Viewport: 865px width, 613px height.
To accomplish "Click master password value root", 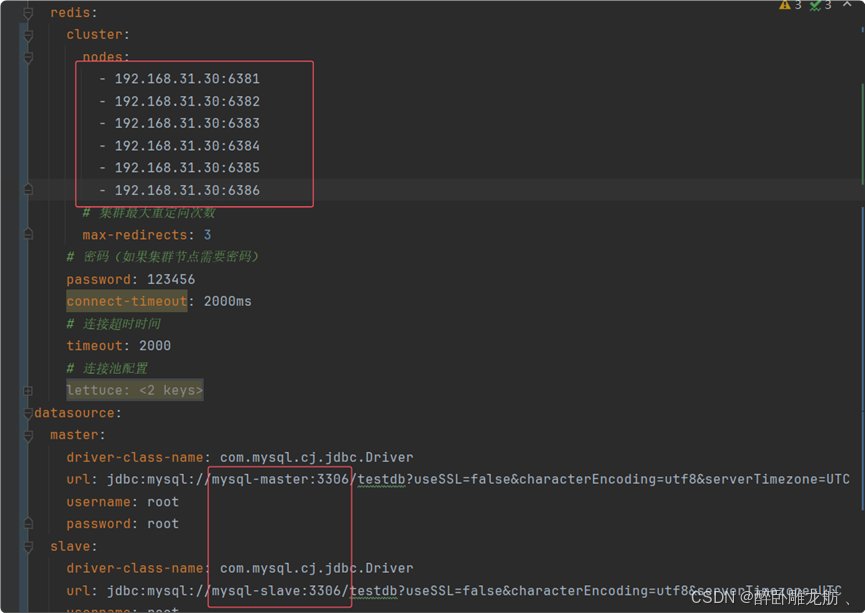I will [163, 524].
